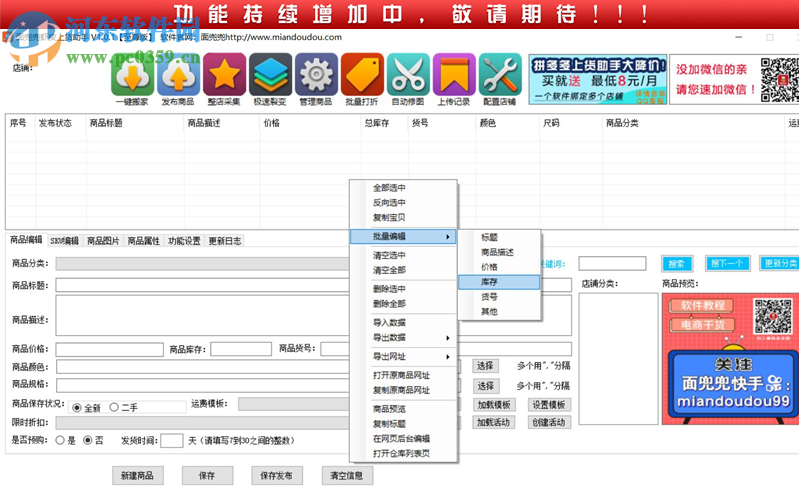The image size is (799, 496).
Task: Click the blue 搜索 button
Action: pyautogui.click(x=677, y=264)
